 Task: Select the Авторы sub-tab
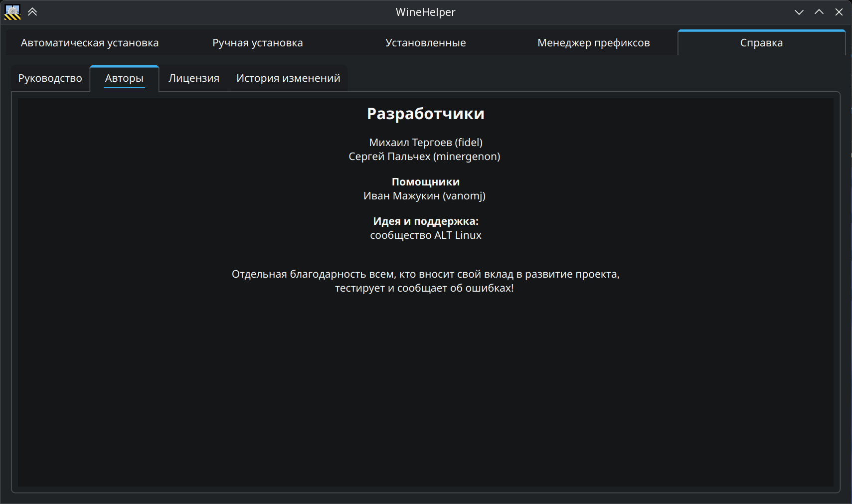point(124,78)
